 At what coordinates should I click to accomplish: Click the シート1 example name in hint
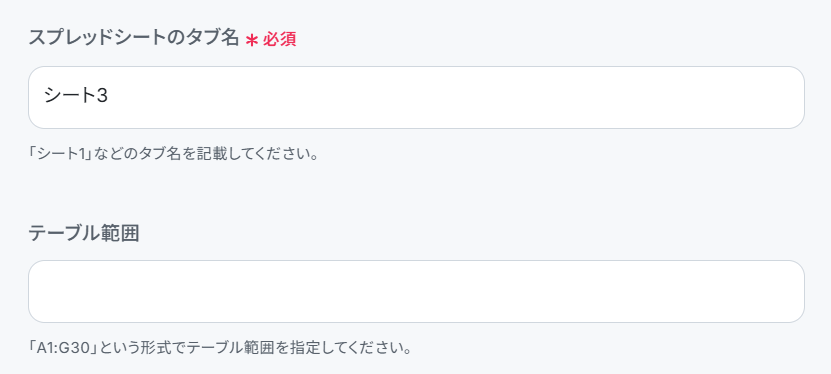point(61,155)
